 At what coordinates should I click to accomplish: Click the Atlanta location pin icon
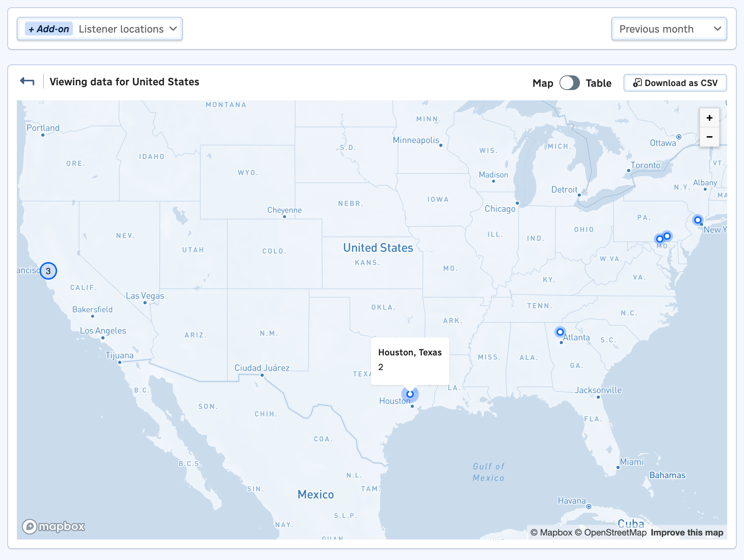click(x=559, y=331)
